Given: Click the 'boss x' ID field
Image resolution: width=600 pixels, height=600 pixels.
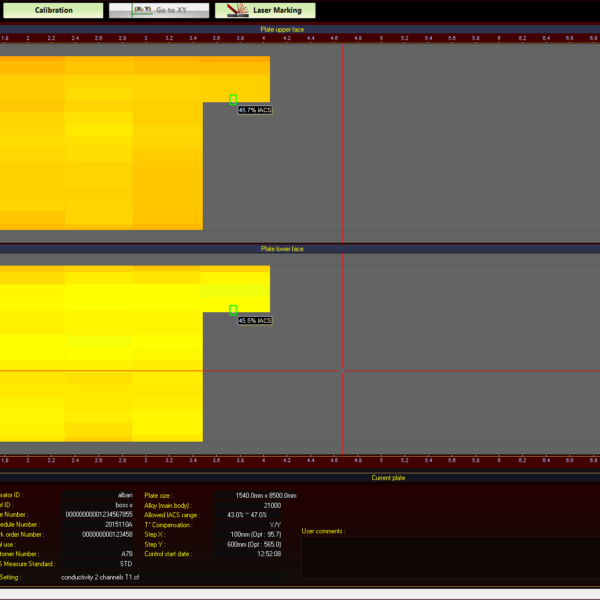Looking at the screenshot, I should (97, 505).
